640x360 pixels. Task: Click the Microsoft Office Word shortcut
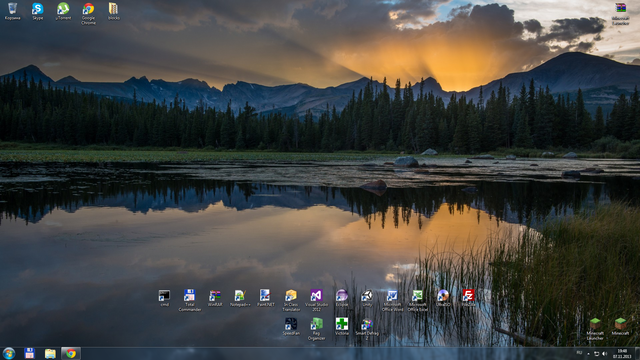point(392,300)
